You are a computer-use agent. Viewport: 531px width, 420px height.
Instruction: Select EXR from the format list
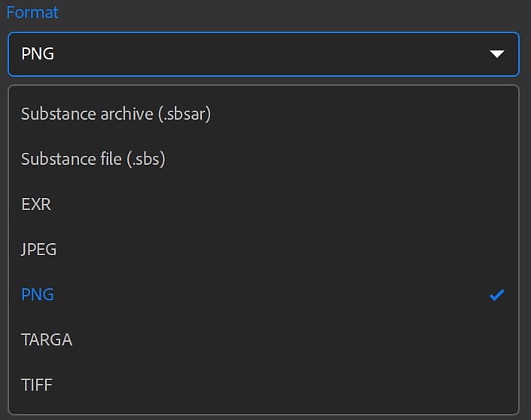pos(36,204)
